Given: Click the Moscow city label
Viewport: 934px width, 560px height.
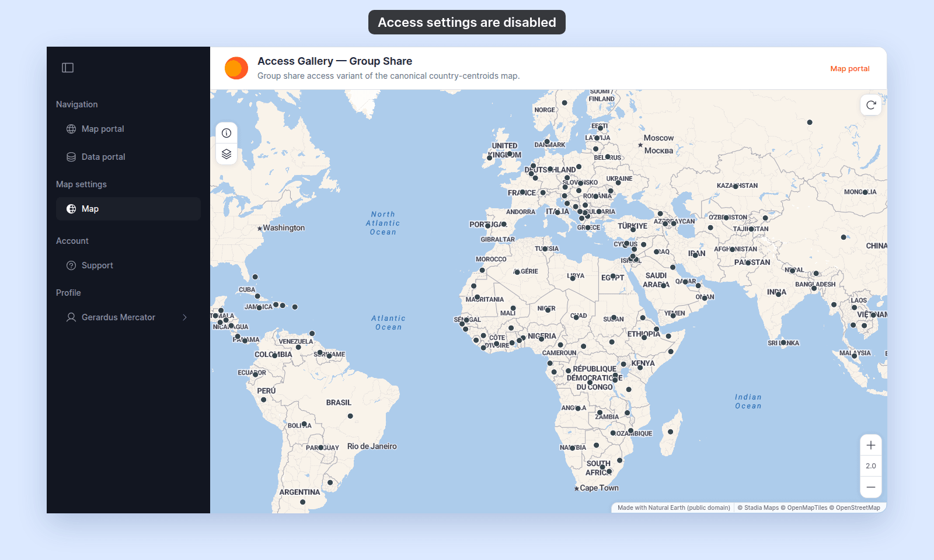Looking at the screenshot, I should pos(658,138).
